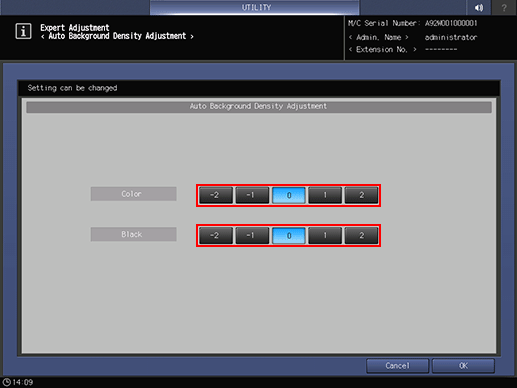Screen dimensions: 517x388
Task: Set Color density to 2
Action: 361,195
